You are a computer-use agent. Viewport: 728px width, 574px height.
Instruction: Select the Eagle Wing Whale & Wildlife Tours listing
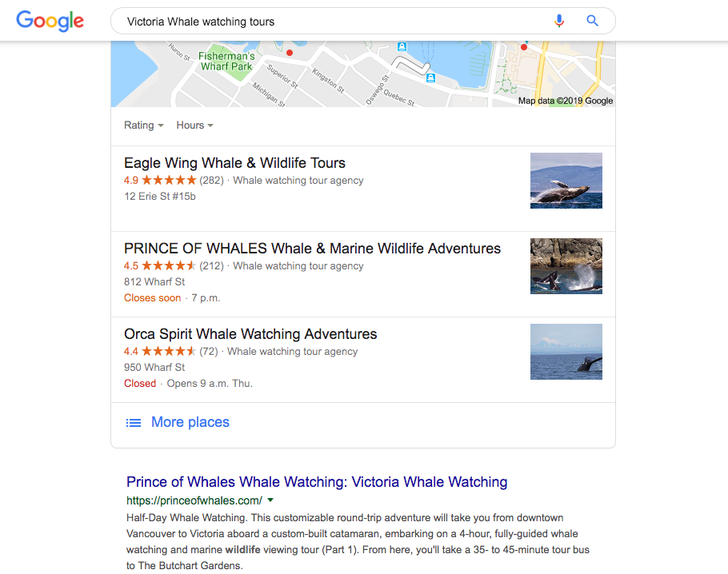(234, 162)
